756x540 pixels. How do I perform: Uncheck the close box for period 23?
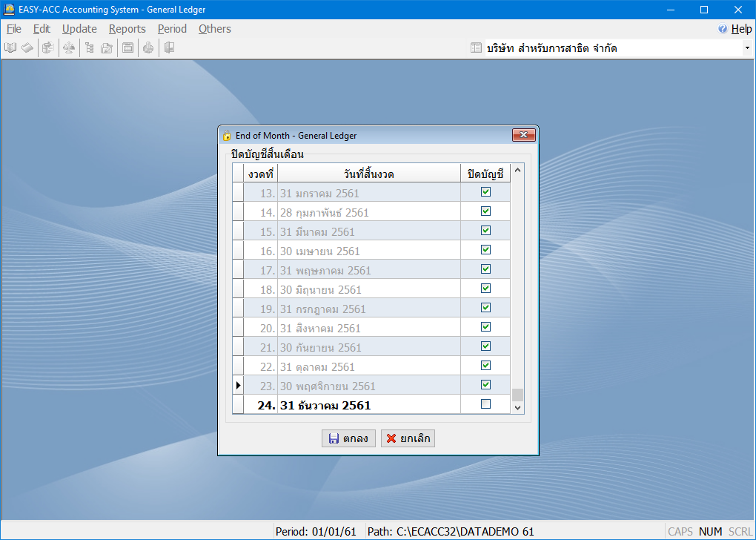tap(485, 385)
